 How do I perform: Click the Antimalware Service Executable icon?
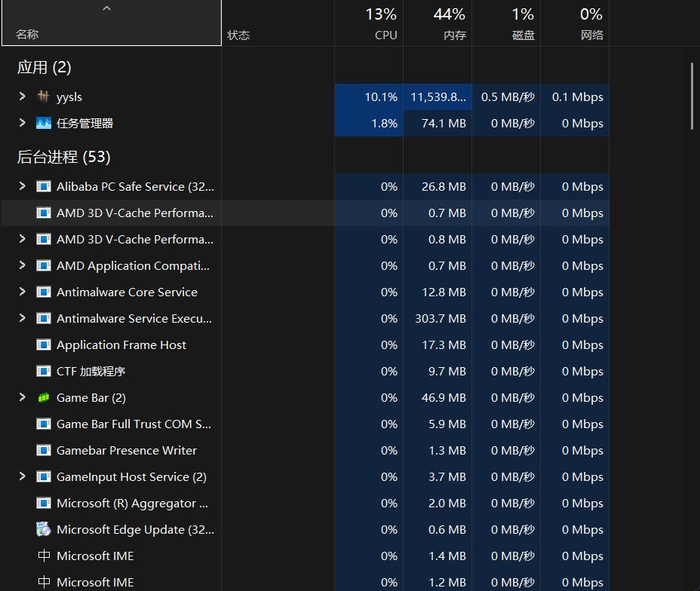click(x=43, y=318)
